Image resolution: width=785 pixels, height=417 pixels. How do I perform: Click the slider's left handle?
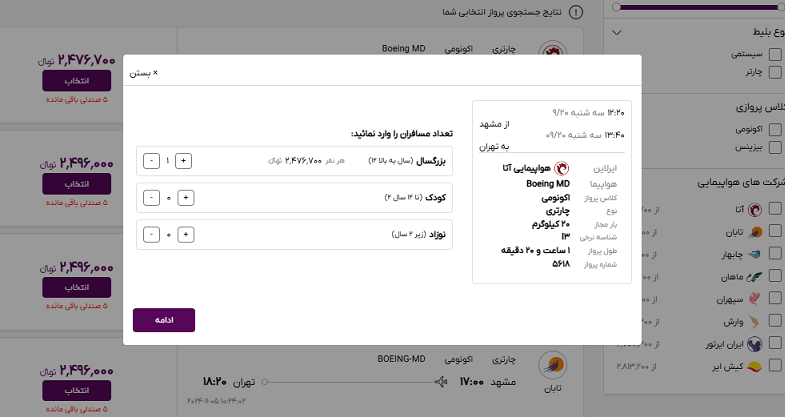click(x=616, y=7)
